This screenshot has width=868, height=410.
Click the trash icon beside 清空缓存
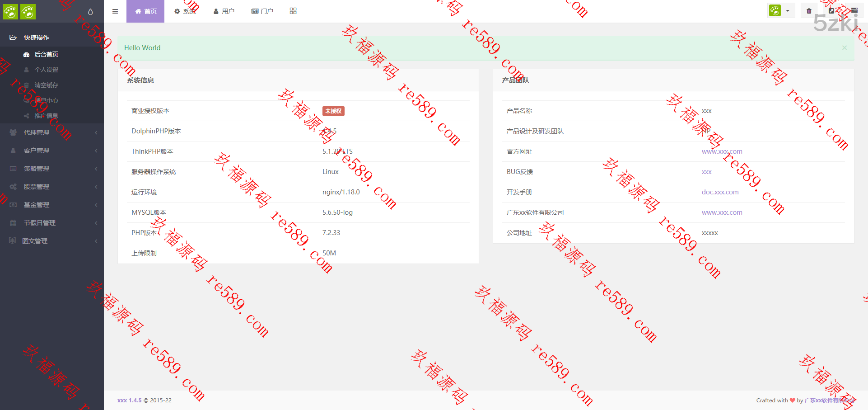click(26, 85)
